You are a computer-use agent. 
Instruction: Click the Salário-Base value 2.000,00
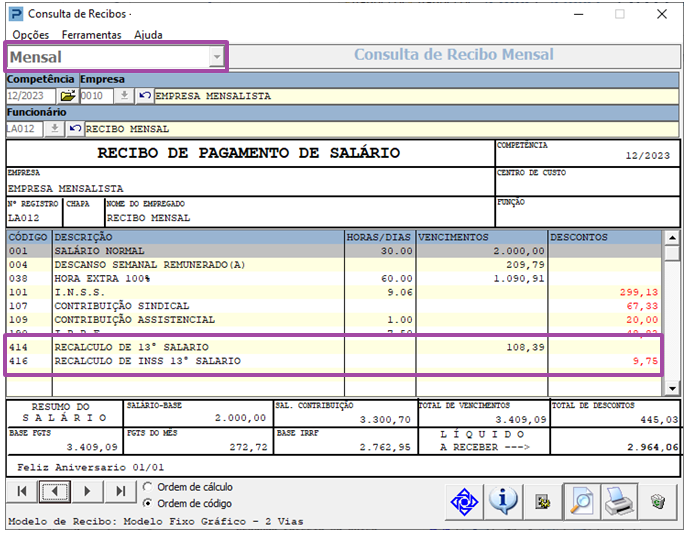coord(240,418)
